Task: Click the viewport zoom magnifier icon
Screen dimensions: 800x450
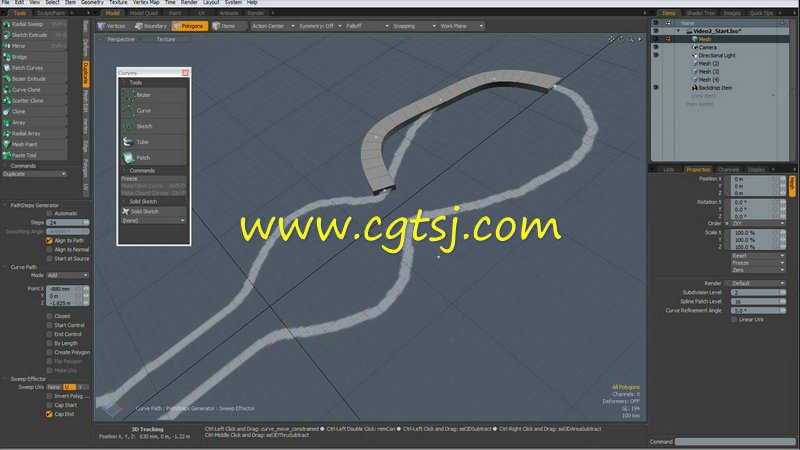Action: click(x=631, y=39)
